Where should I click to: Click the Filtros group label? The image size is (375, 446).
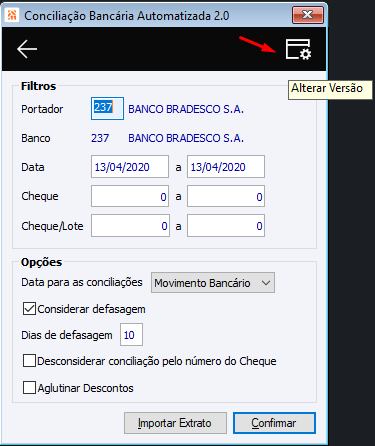pos(38,86)
